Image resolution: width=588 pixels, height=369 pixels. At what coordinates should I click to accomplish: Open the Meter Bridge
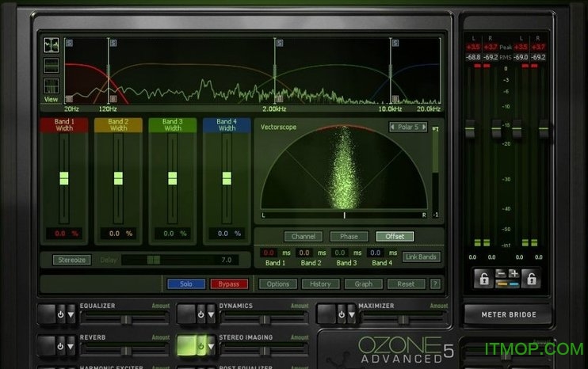click(x=508, y=314)
